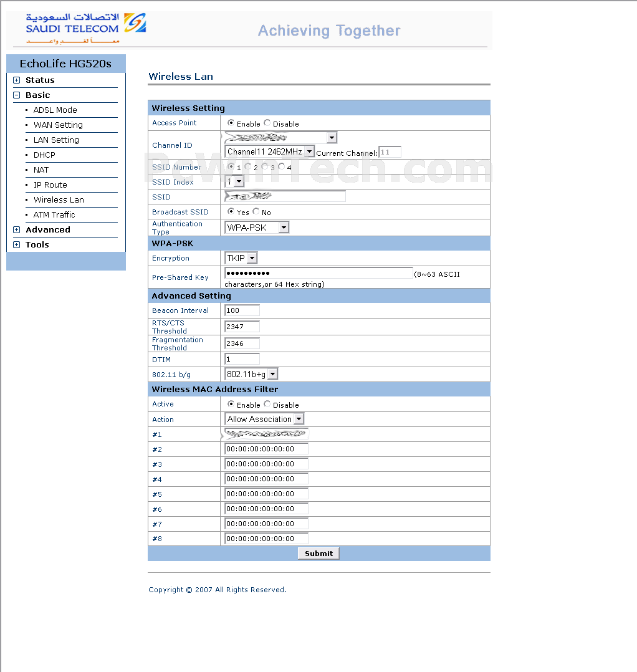The height and width of the screenshot is (672, 637).
Task: Click the Achieving Together banner text
Action: tap(329, 31)
